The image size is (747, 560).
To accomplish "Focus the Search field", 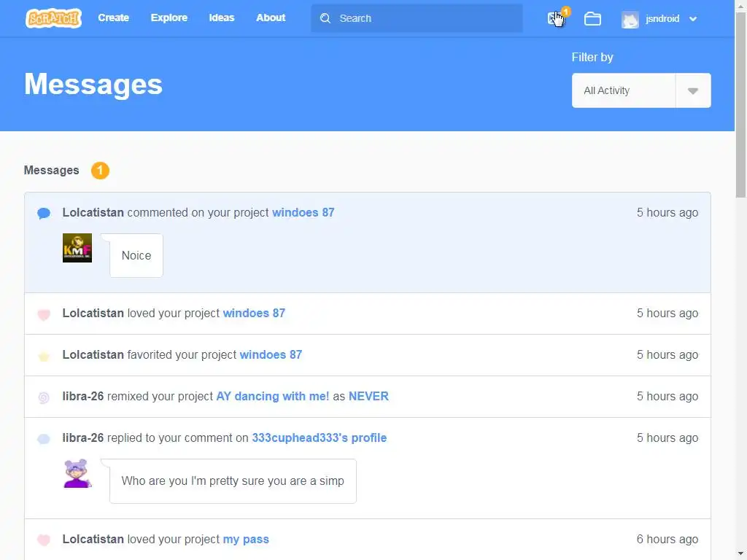I will 417,18.
